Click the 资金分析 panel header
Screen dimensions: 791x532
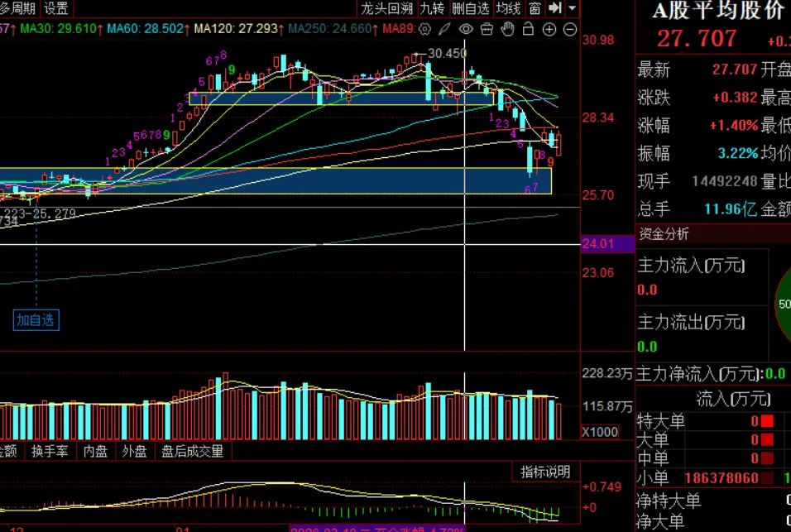pyautogui.click(x=664, y=233)
